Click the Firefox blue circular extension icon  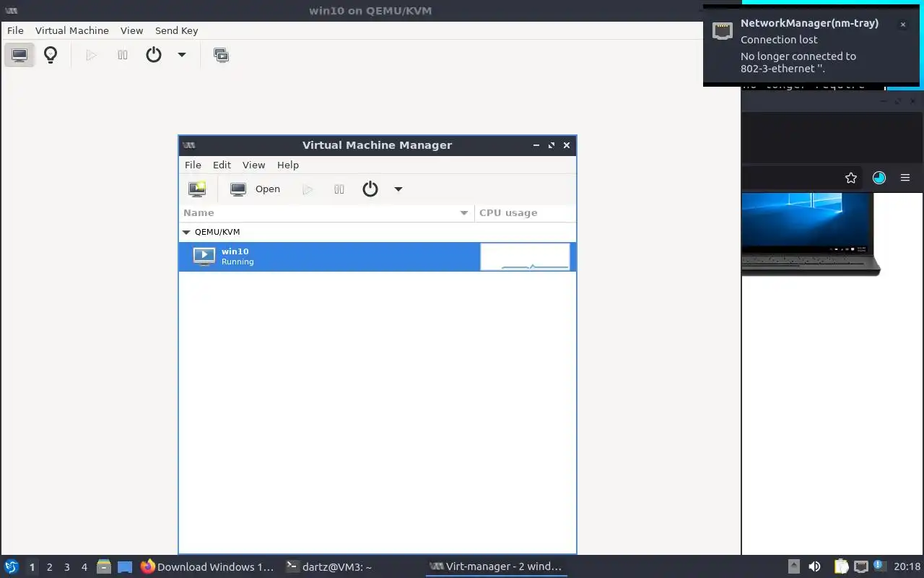pyautogui.click(x=879, y=178)
